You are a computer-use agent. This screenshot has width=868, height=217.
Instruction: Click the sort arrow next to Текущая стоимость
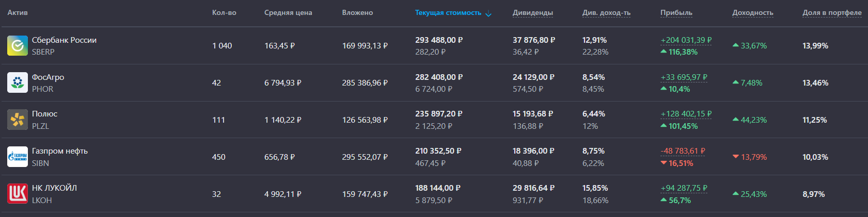(x=488, y=13)
